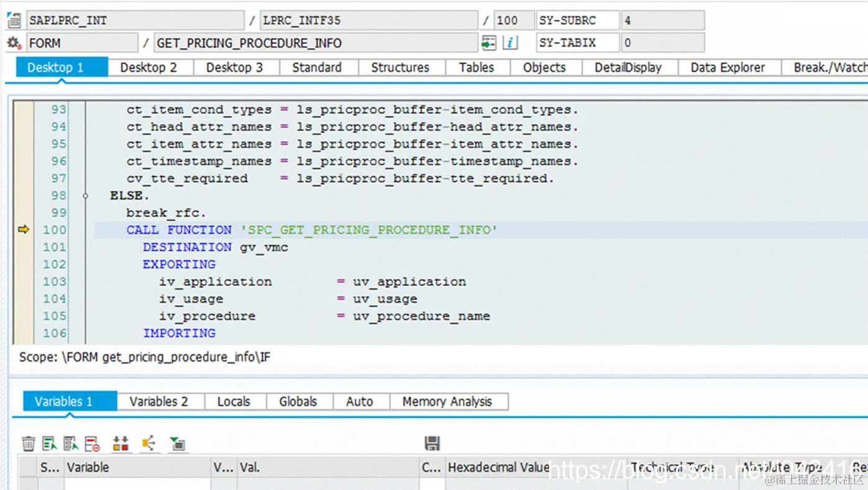Screen dimensions: 868x490
Task: Click 'cv_tte_required' on line 97
Action: pyautogui.click(x=187, y=178)
